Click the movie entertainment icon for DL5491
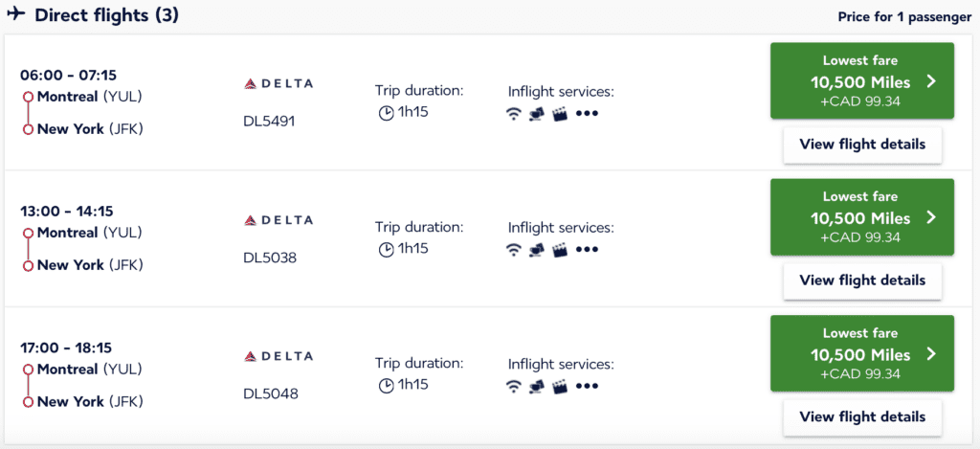Image resolution: width=980 pixels, height=449 pixels. 559,113
